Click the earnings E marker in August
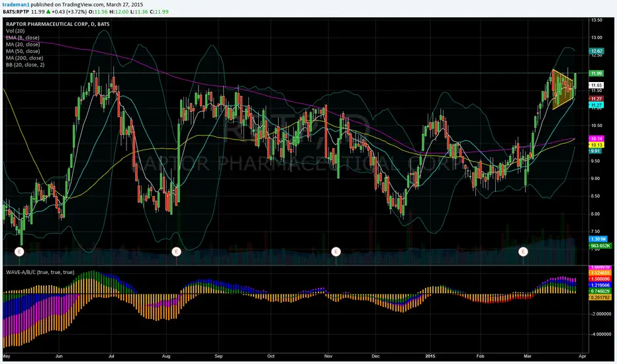 176,251
